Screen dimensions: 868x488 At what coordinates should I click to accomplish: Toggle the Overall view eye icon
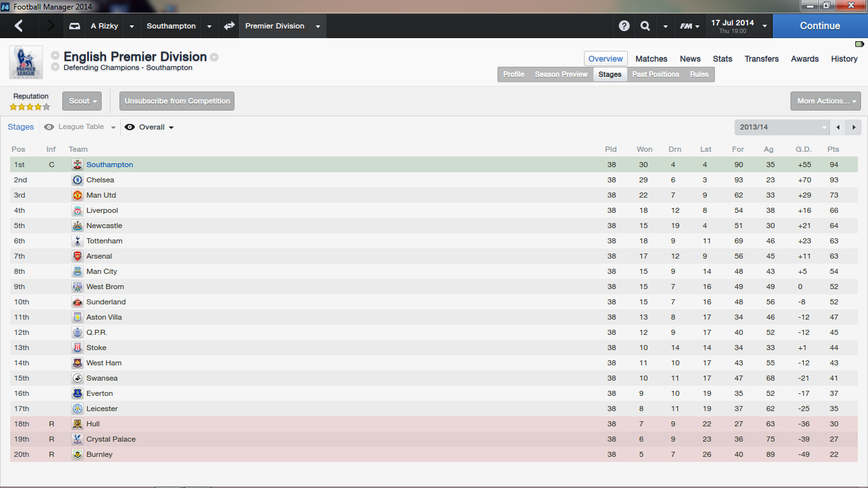(130, 127)
